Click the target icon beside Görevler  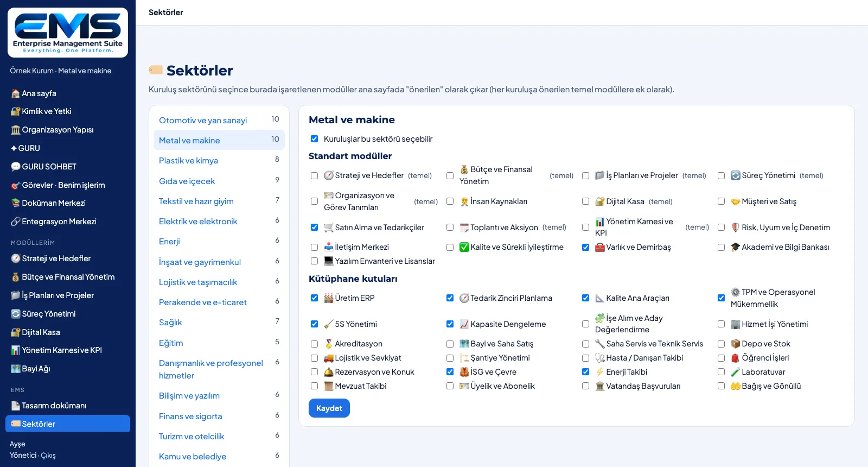[16, 185]
